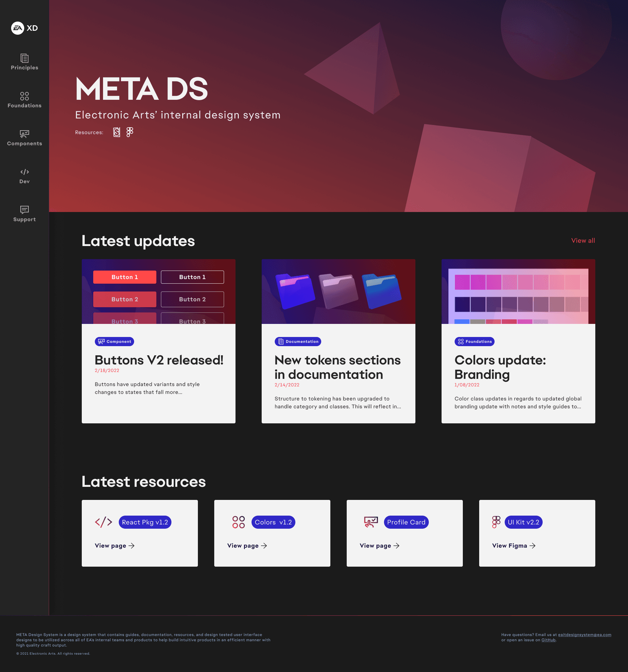
Task: Open the Principles sidebar section
Action: coord(24,62)
